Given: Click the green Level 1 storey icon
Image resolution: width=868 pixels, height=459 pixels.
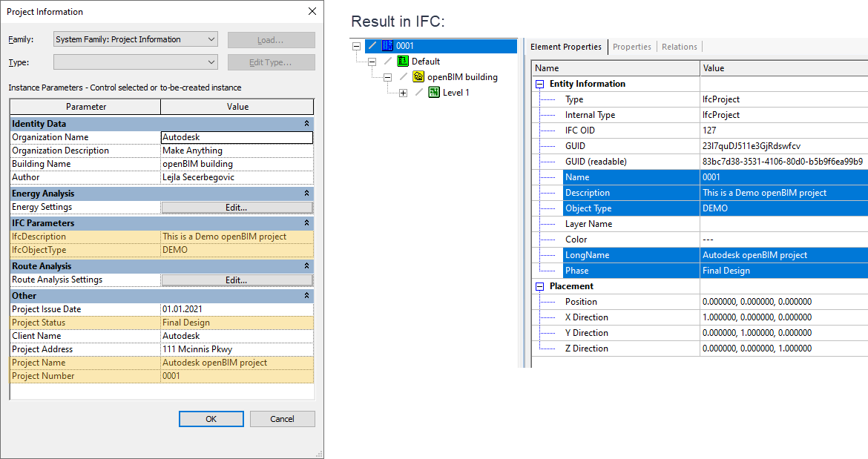Looking at the screenshot, I should [x=434, y=93].
